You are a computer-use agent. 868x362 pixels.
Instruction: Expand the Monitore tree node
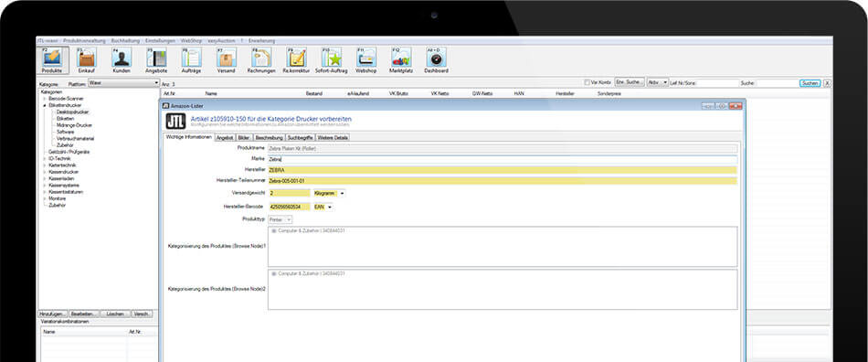[44, 198]
